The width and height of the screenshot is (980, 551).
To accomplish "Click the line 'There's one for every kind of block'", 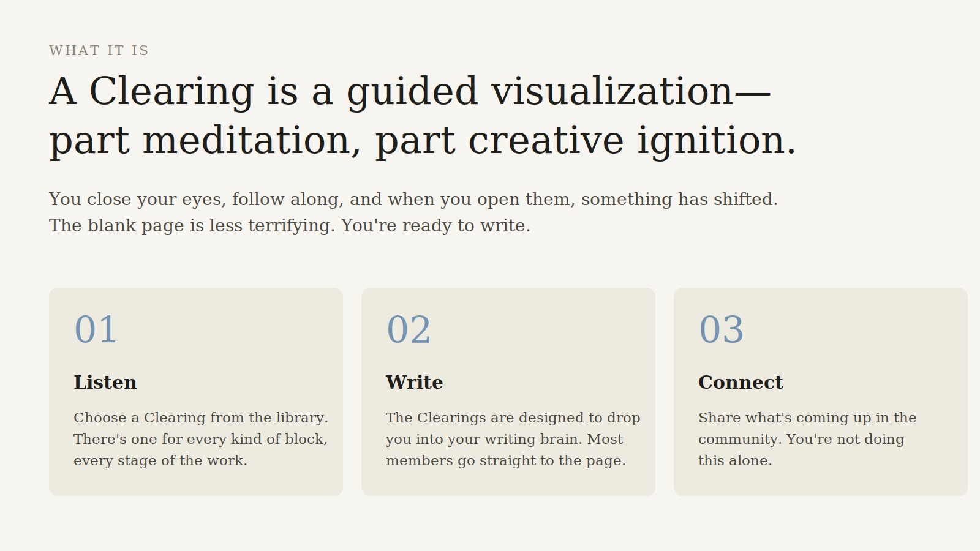I will (200, 440).
